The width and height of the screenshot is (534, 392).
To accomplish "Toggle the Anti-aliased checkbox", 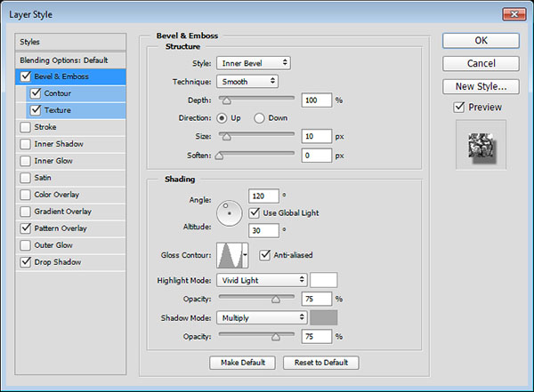I will [265, 255].
